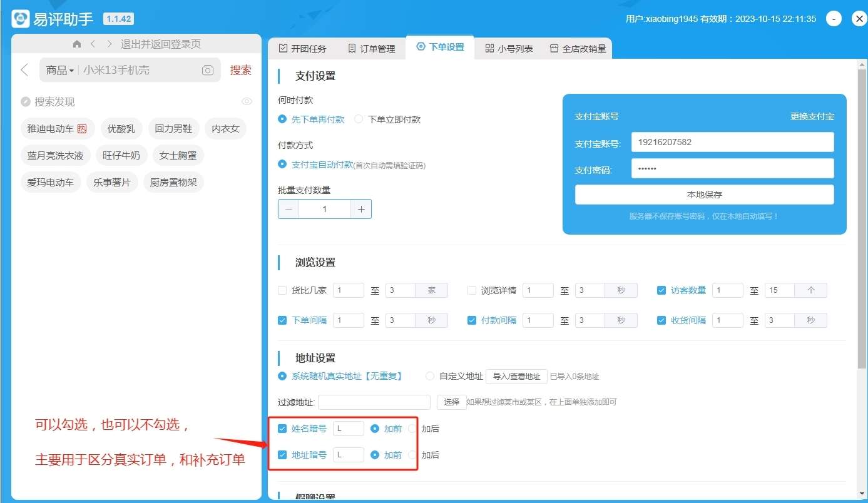Select 乐事薯片 search suggestion

[x=112, y=182]
